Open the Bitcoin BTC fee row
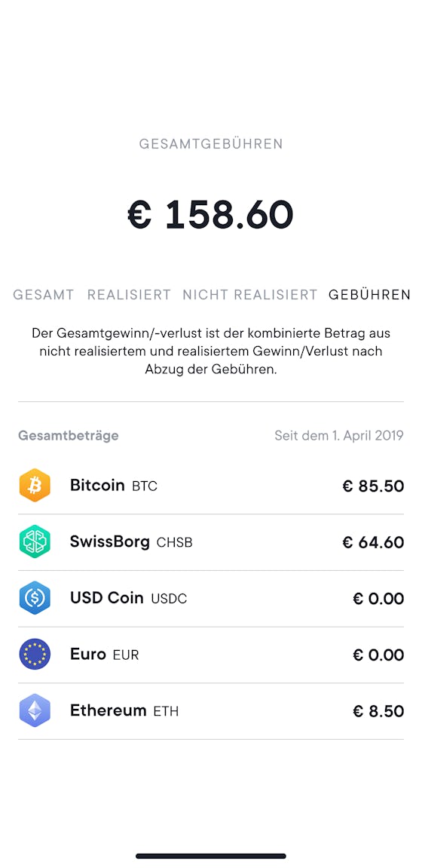The width and height of the screenshot is (422, 868). click(211, 486)
